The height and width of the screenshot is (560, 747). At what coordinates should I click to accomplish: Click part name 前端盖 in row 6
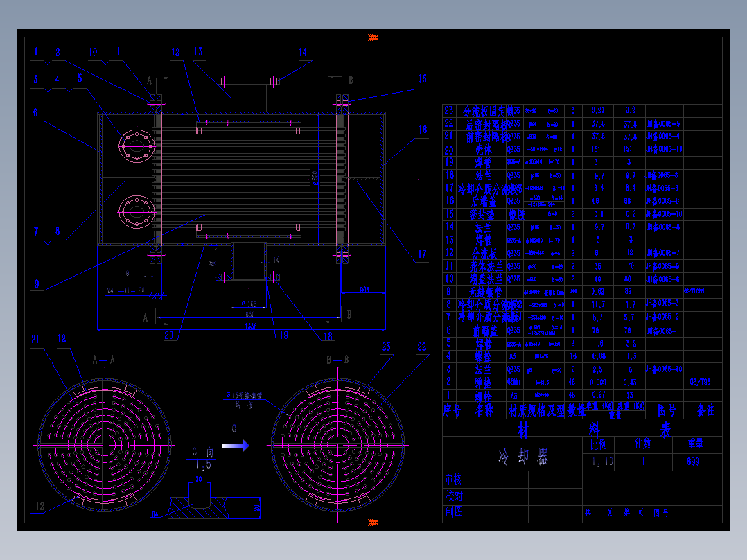click(484, 331)
